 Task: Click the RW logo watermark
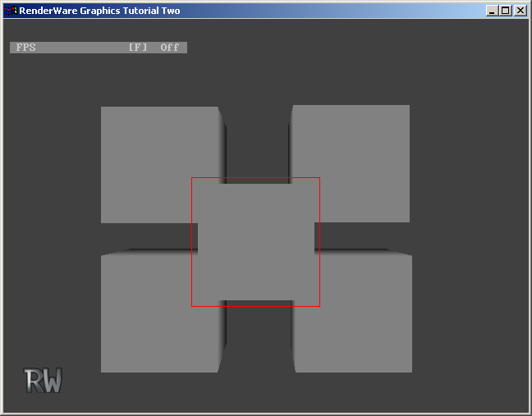[43, 380]
